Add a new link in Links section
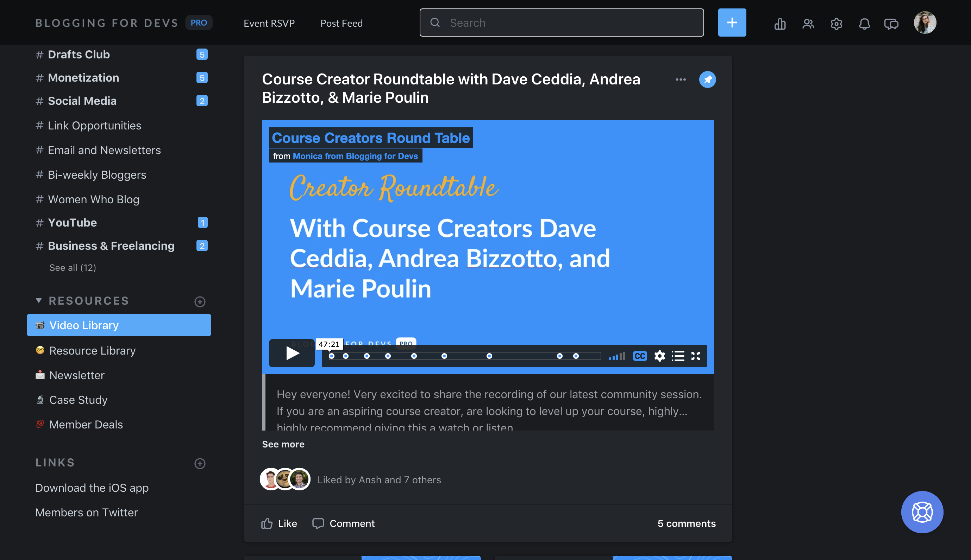 click(200, 464)
